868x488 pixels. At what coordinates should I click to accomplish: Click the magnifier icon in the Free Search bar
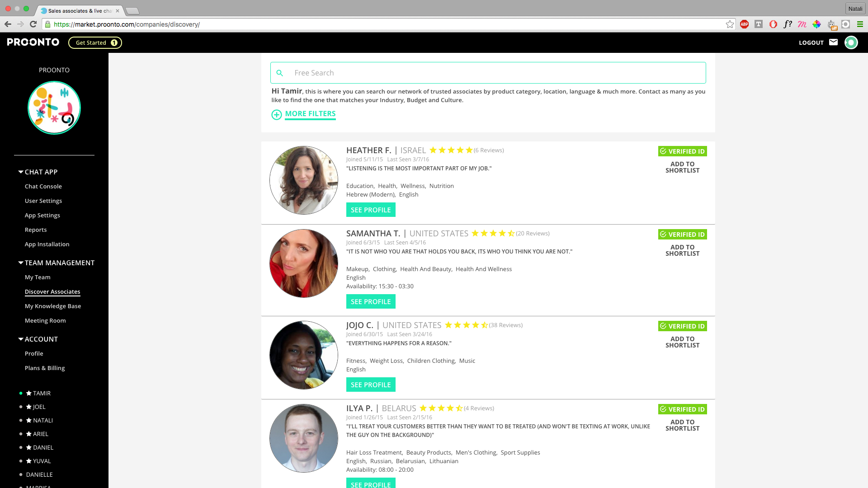click(280, 73)
